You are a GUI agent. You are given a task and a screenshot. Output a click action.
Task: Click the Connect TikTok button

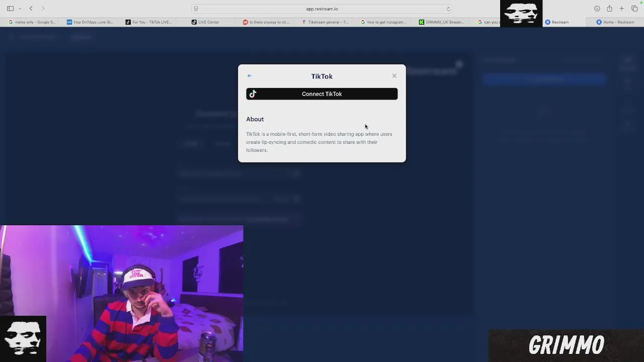coord(321,94)
